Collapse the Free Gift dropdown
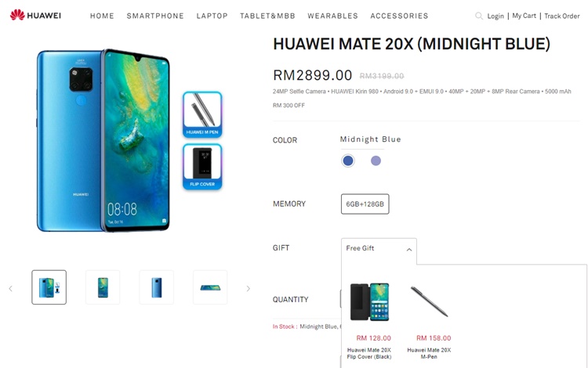 click(379, 248)
